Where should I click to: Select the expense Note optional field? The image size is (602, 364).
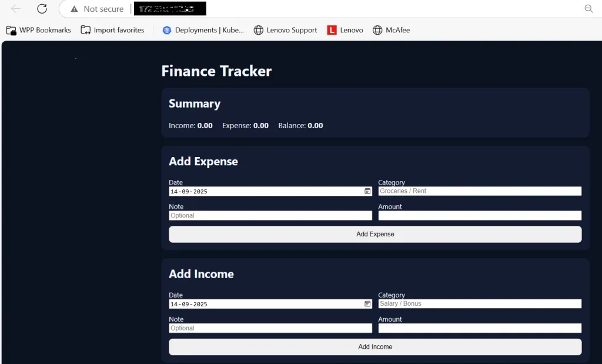pos(270,215)
